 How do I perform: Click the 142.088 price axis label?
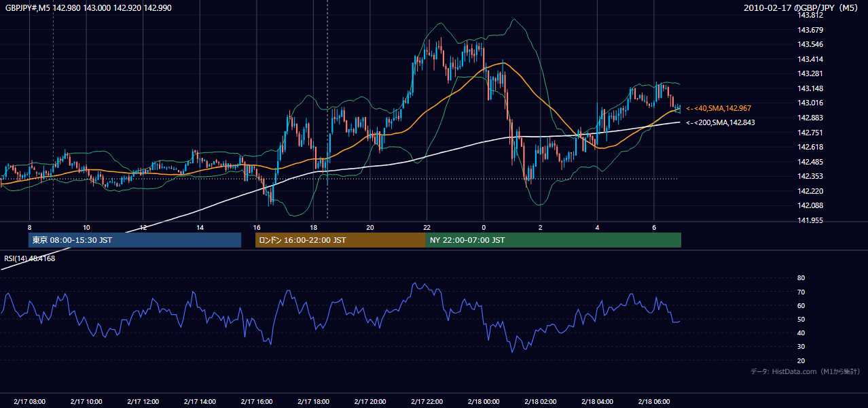click(x=810, y=205)
